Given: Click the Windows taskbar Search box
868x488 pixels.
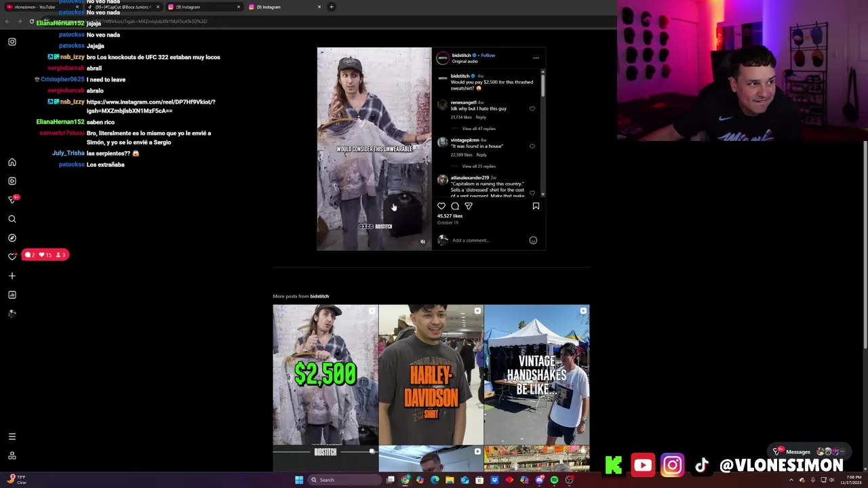Looking at the screenshot, I should pyautogui.click(x=343, y=480).
